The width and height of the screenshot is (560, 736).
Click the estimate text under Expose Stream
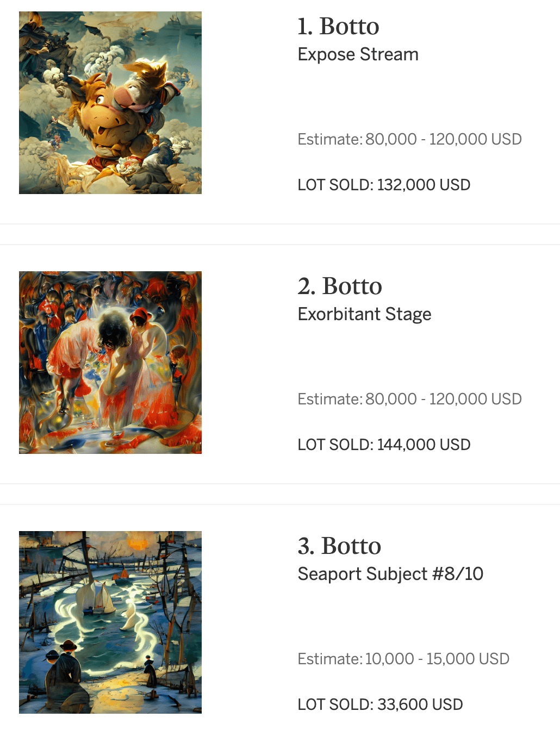click(409, 139)
